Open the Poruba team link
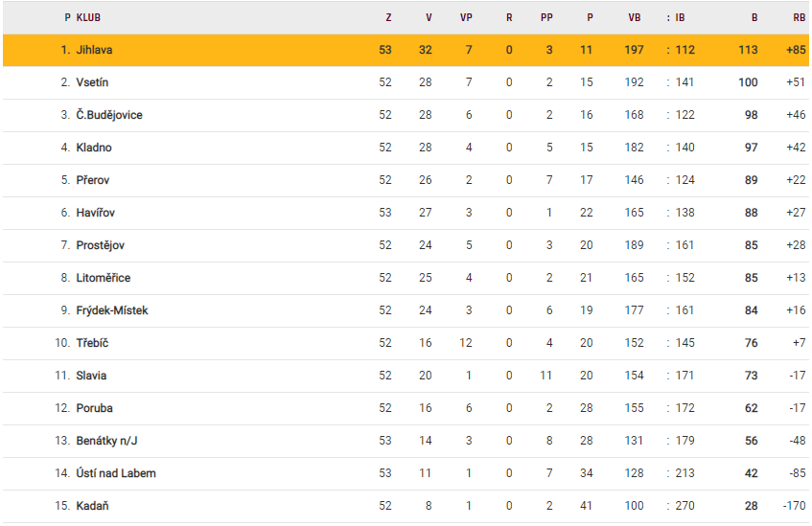Screen dimensions: 812x526 tap(94, 408)
